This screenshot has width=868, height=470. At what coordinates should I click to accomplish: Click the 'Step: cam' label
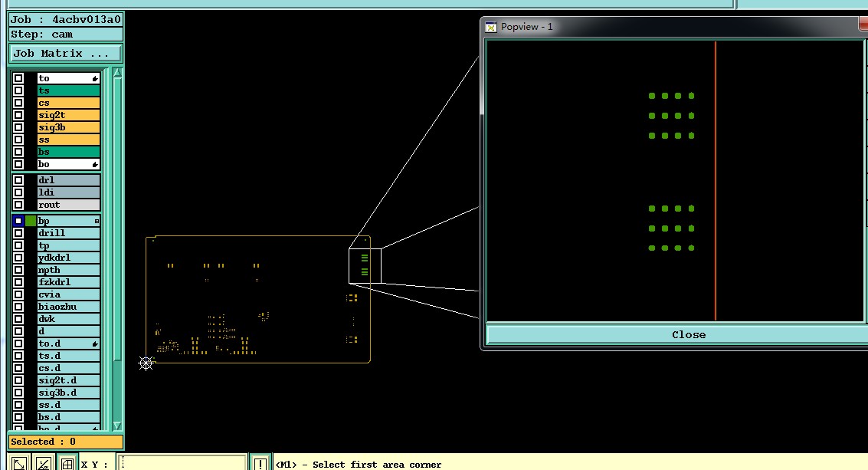pyautogui.click(x=65, y=35)
